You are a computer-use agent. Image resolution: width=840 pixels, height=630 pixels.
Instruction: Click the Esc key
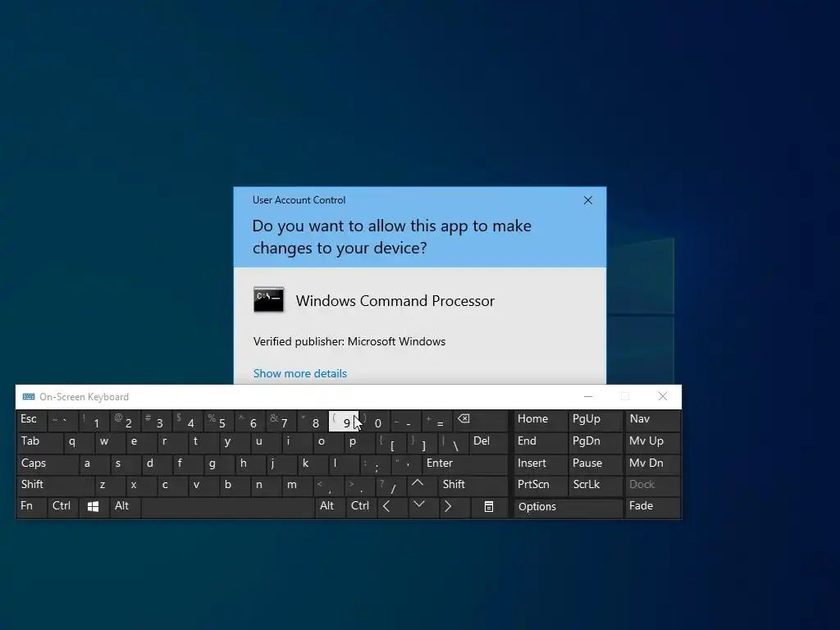click(32, 421)
